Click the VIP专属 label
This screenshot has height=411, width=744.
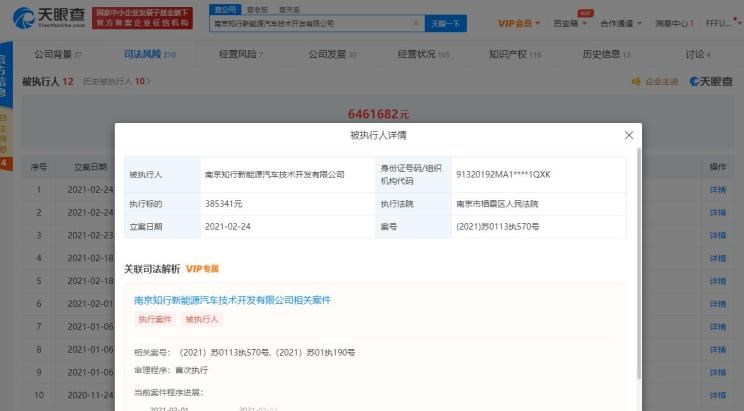(x=202, y=269)
